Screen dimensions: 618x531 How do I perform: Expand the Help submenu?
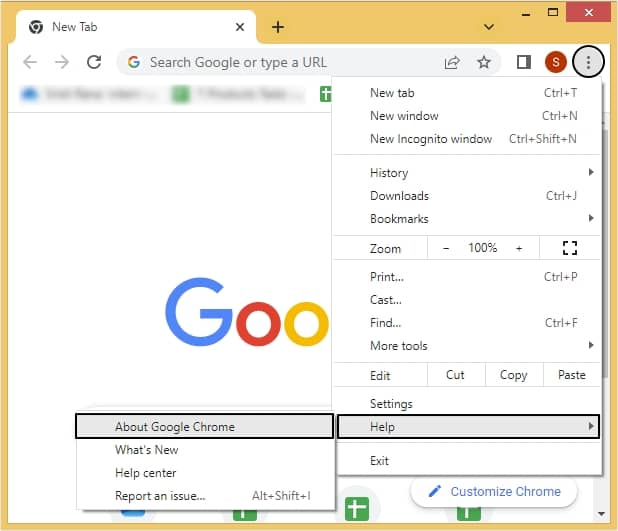click(469, 427)
